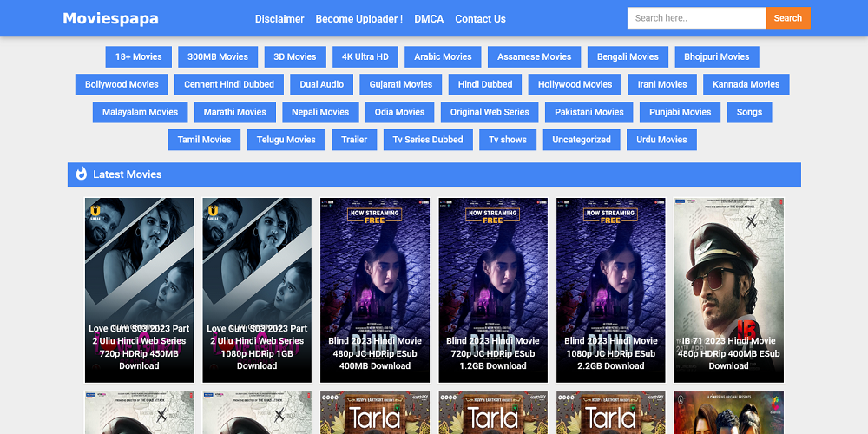Open the DMCA page
Image resolution: width=868 pixels, height=434 pixels.
(x=429, y=19)
